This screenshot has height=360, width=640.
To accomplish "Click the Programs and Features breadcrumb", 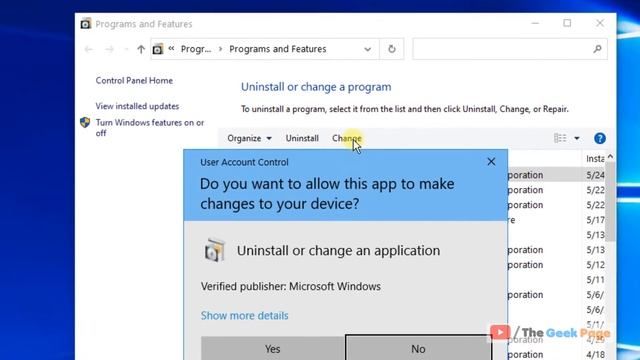I will tap(278, 49).
